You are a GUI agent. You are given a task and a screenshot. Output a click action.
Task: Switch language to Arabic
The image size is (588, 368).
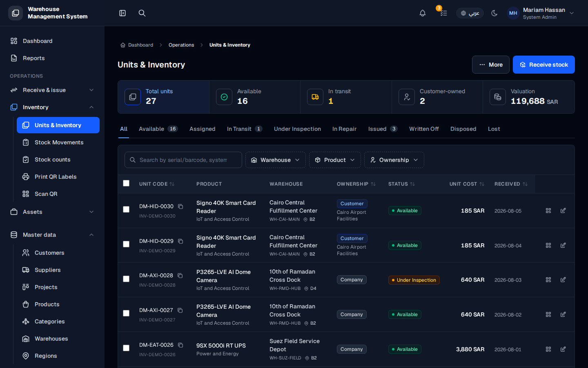click(470, 13)
